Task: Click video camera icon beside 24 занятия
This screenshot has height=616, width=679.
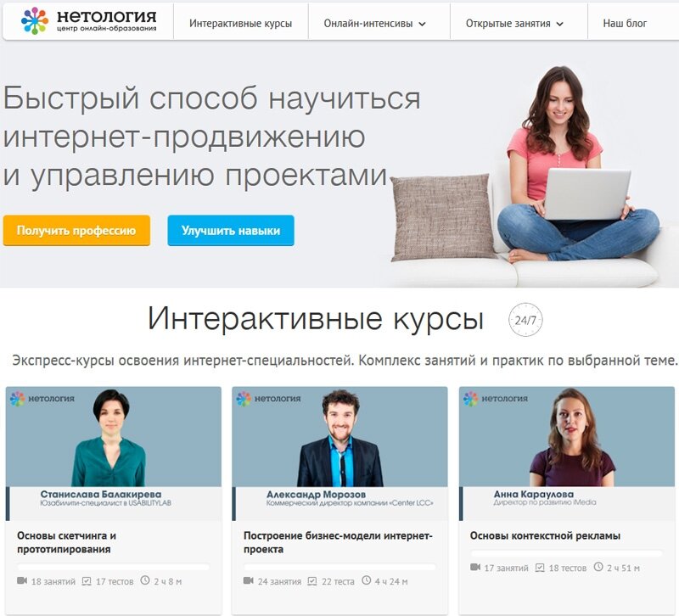Action: [249, 580]
